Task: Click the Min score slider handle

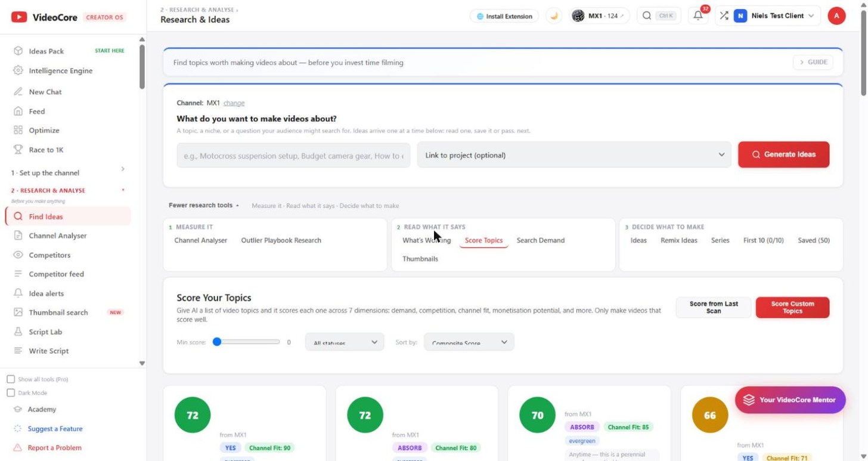Action: [217, 342]
